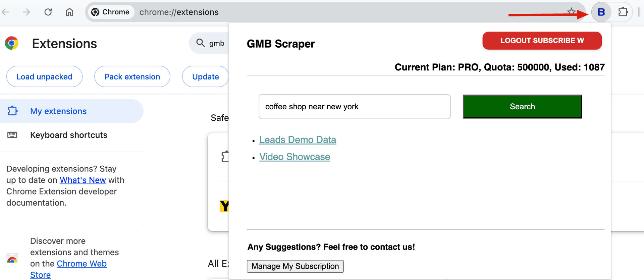
Task: Reload the page with the refresh icon
Action: click(48, 12)
